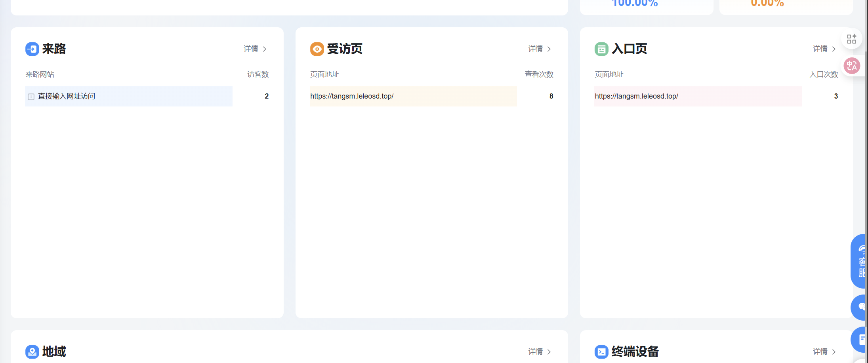This screenshot has height=363, width=868.
Task: Click the tangsm.leleosd.top row in 受访页
Action: click(x=413, y=96)
